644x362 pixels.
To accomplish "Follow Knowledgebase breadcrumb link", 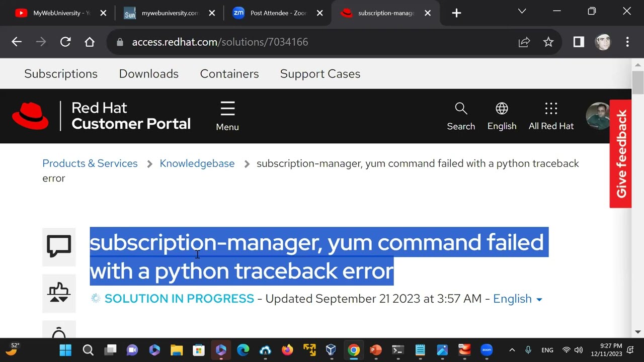I will [197, 163].
